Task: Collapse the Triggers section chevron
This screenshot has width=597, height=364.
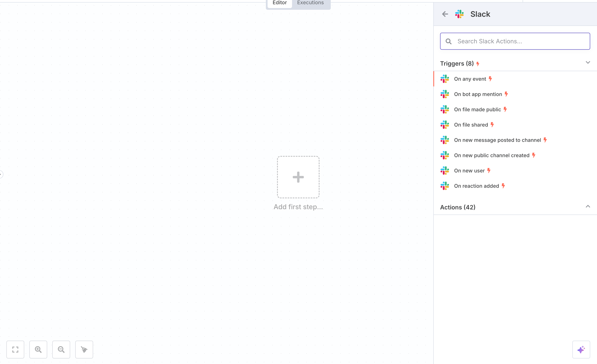Action: (588, 63)
